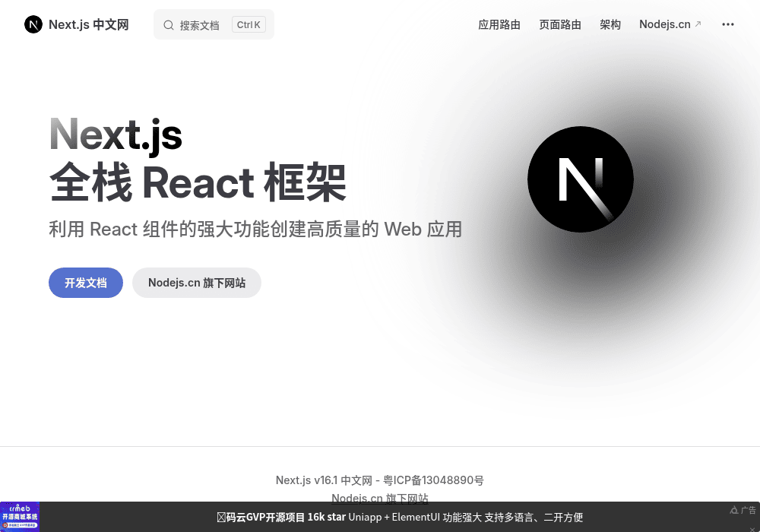Viewport: 760px width, 532px height.
Task: Click the Nodejs.cn external link arrow icon
Action: point(698,24)
